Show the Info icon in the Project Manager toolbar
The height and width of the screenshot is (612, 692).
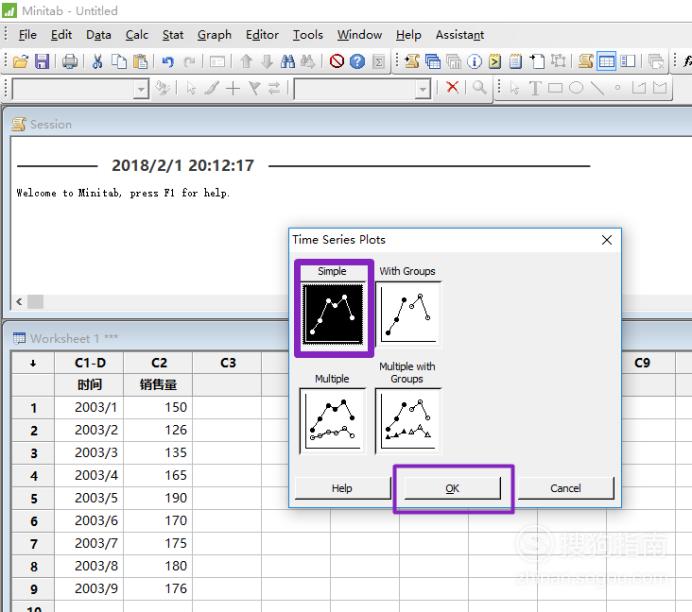pyautogui.click(x=474, y=61)
